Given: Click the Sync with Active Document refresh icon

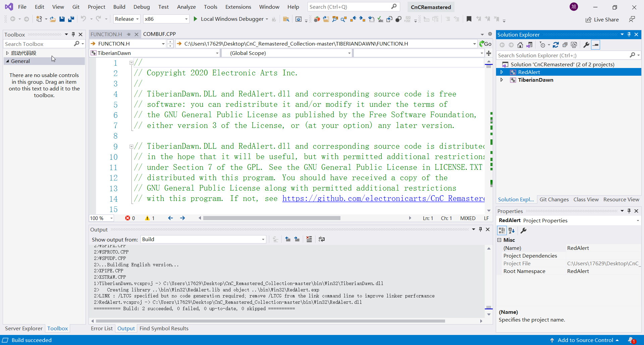Looking at the screenshot, I should coord(556,45).
